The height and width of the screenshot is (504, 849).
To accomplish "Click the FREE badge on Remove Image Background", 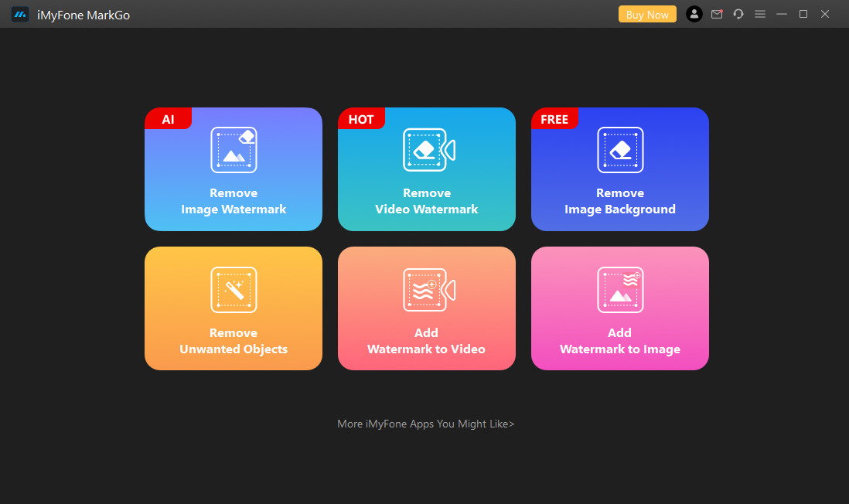I will (x=554, y=118).
